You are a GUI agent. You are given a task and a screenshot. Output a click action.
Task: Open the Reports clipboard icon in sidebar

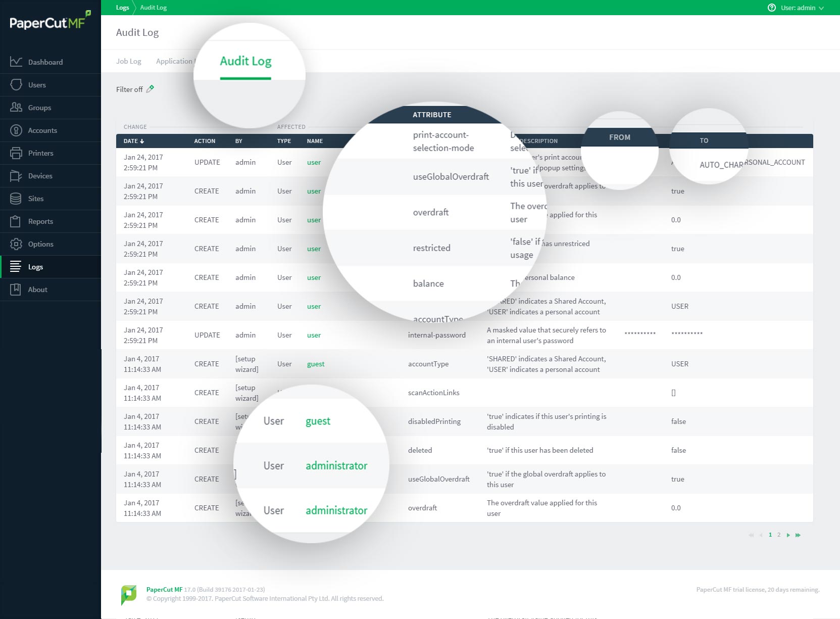click(16, 221)
